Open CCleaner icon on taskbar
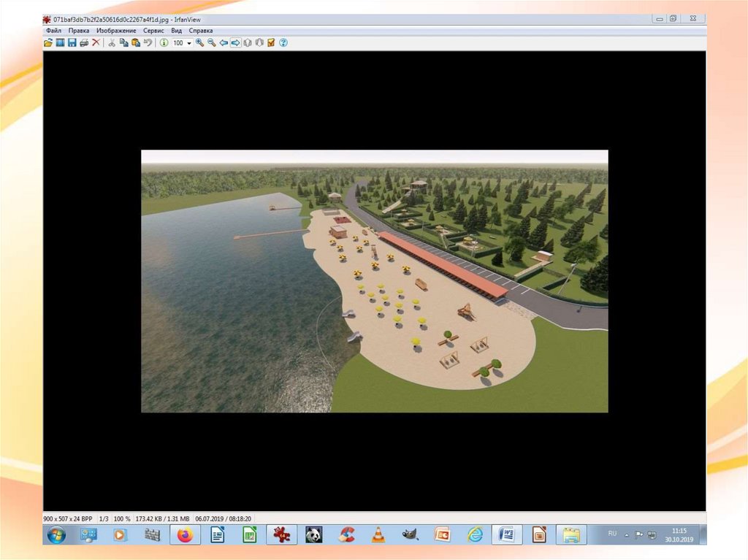Screen dimensions: 748x560 tap(346, 535)
